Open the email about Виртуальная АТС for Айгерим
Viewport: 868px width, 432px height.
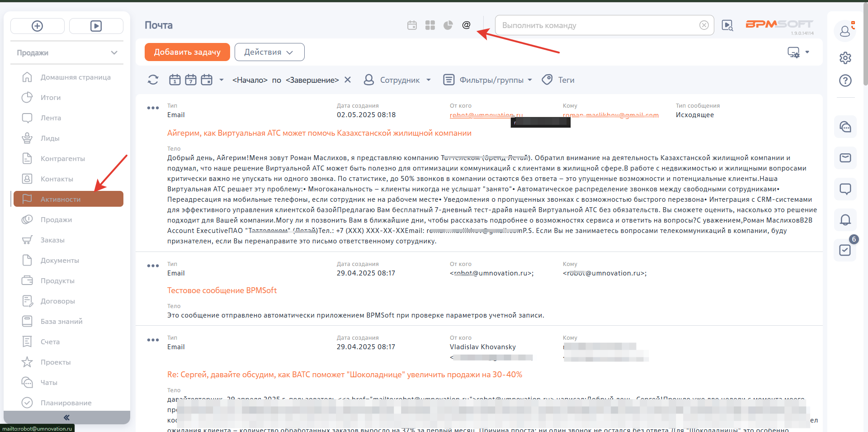(319, 133)
